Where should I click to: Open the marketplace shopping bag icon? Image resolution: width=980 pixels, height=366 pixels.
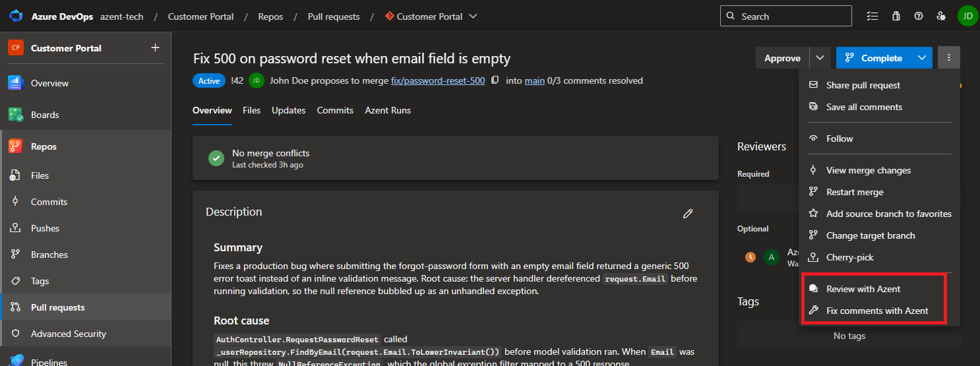[x=896, y=16]
